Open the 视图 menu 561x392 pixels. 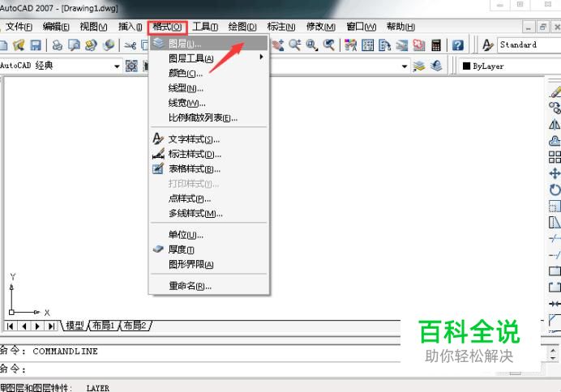[93, 27]
